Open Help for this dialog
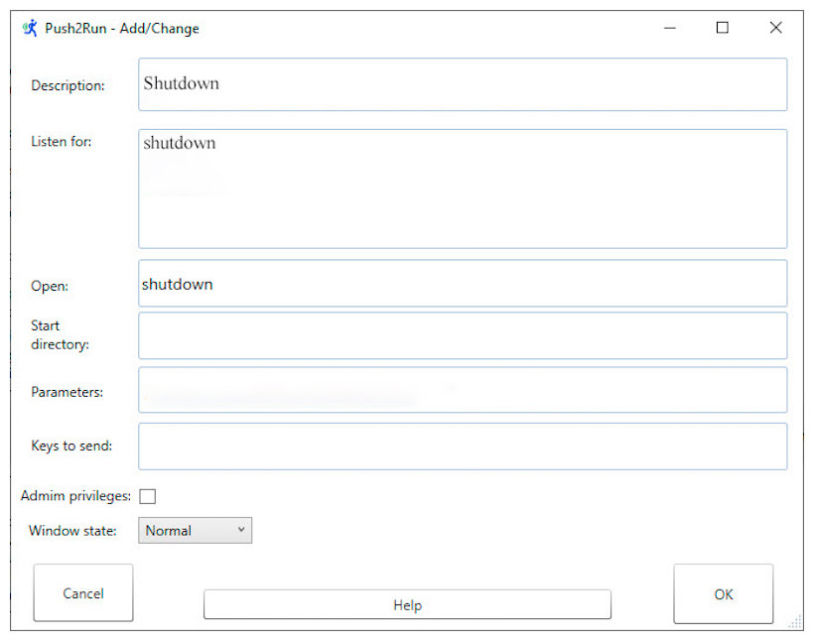The image size is (814, 644). pos(408,604)
